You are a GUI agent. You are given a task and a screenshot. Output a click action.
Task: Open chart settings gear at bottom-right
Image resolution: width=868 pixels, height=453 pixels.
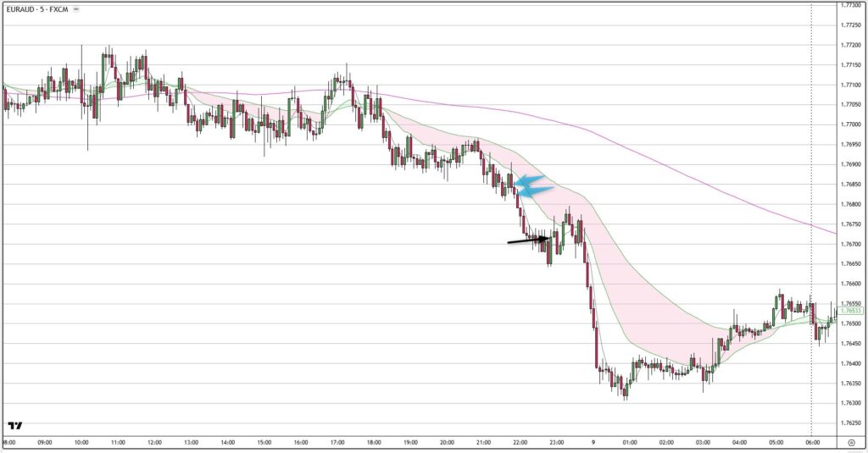click(850, 442)
